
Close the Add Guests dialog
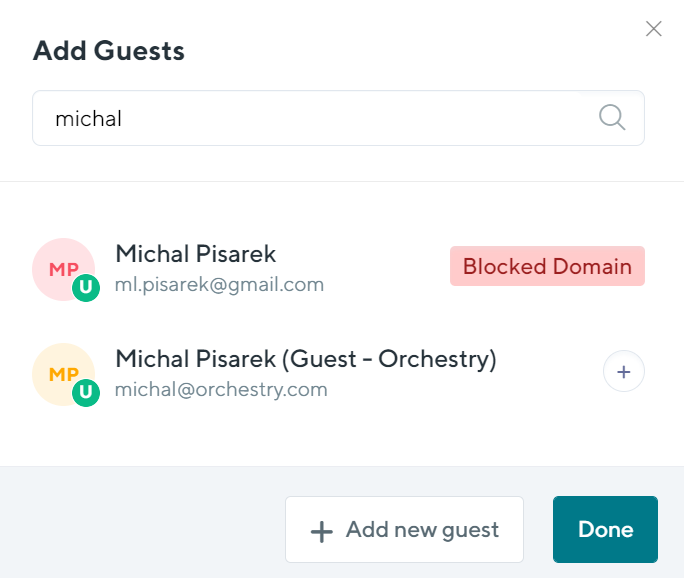pyautogui.click(x=653, y=29)
